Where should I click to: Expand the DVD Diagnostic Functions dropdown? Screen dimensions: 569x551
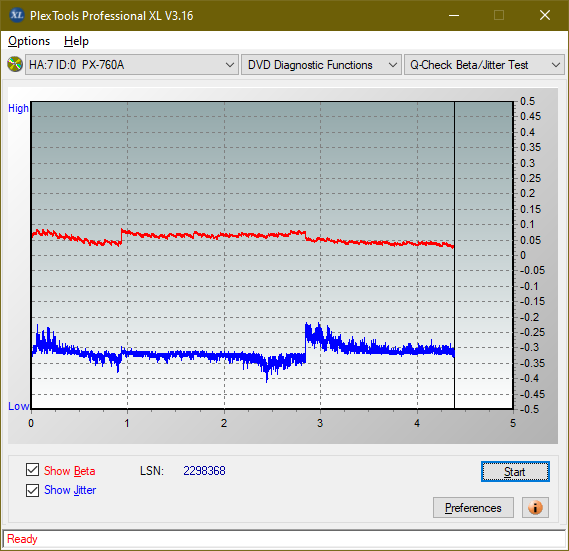pyautogui.click(x=321, y=65)
